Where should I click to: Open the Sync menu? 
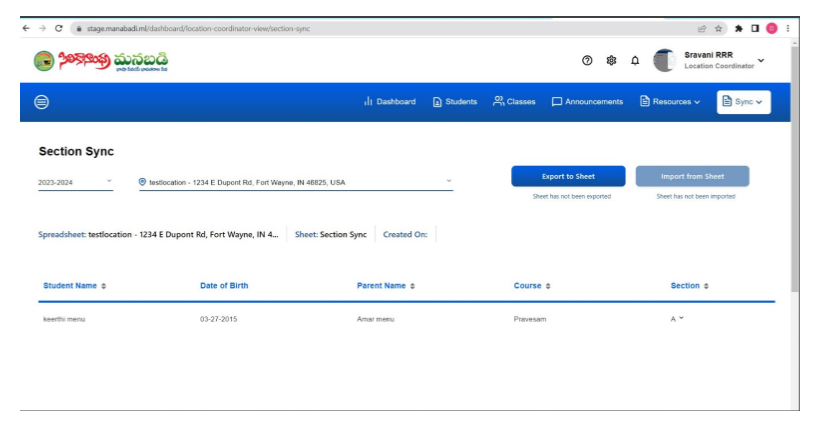[743, 102]
